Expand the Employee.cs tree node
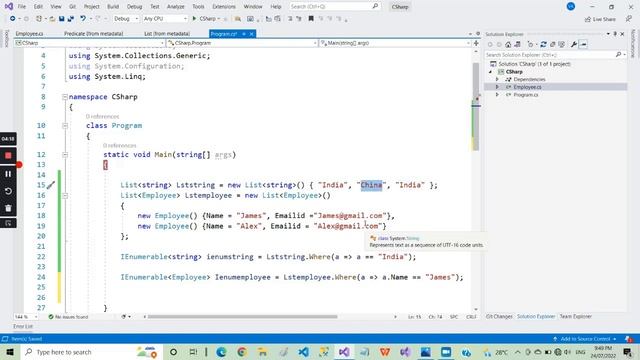The height and width of the screenshot is (360, 640). click(497, 87)
